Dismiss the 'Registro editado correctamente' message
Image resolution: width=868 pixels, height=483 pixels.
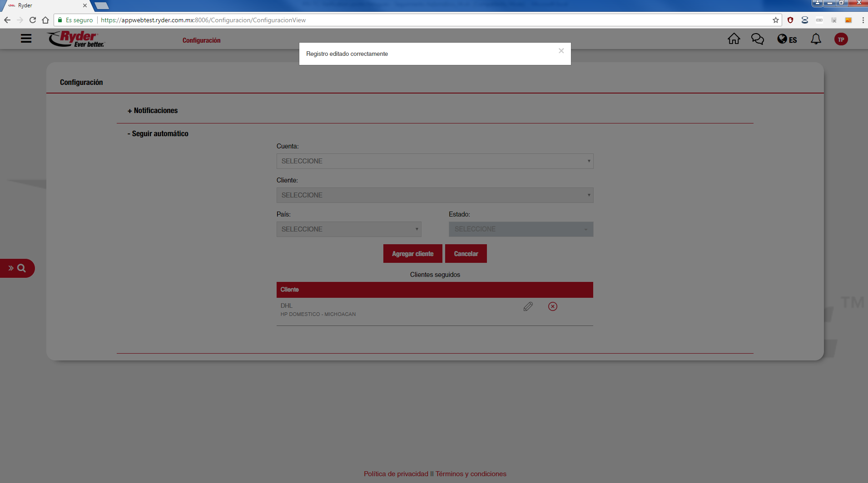point(561,51)
